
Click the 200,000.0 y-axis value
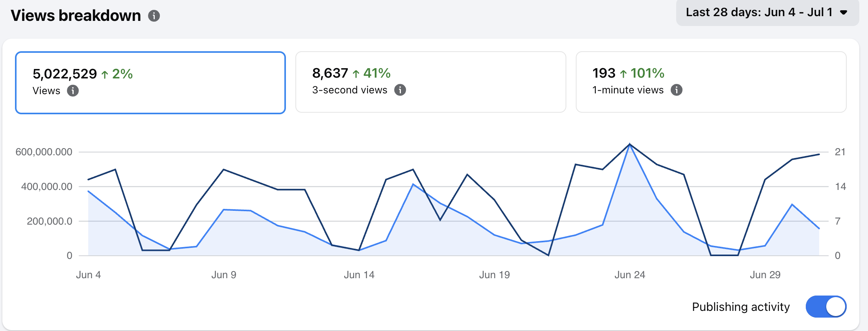[x=50, y=221]
